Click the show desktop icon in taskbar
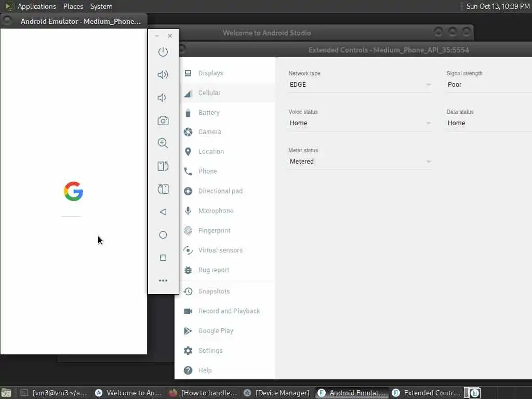The image size is (532, 399). tap(6, 393)
